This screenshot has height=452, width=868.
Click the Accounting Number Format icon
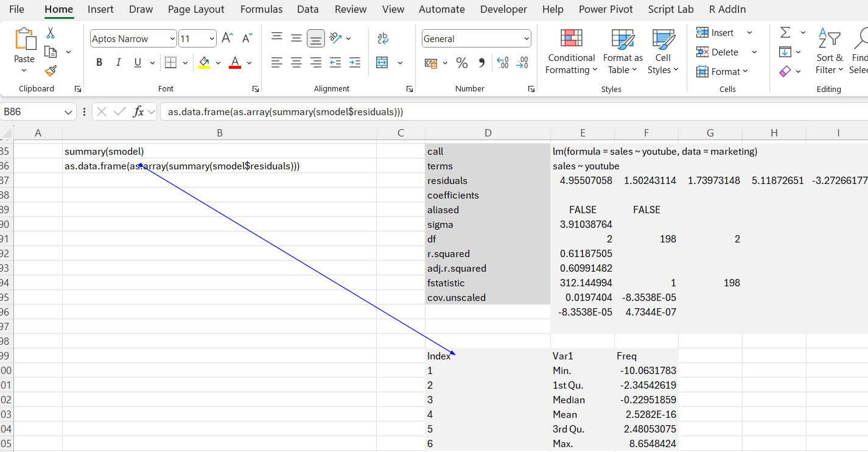[x=431, y=63]
